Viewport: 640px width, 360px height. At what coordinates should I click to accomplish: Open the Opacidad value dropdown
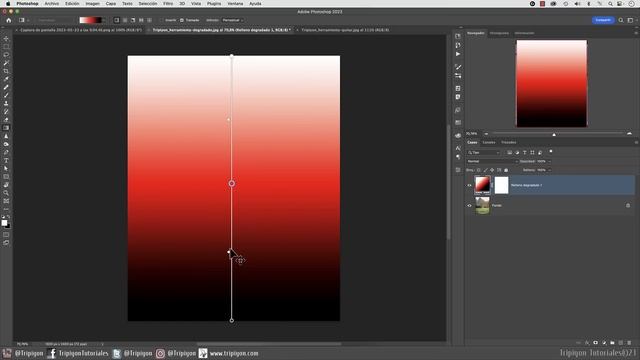click(x=549, y=161)
